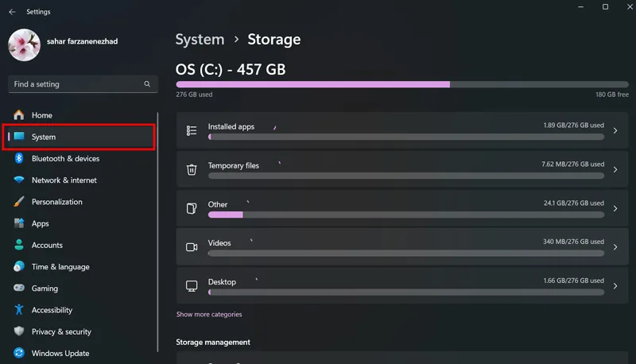Expand Installed apps storage details chevron
Screen dimensions: 636x364
click(615, 130)
